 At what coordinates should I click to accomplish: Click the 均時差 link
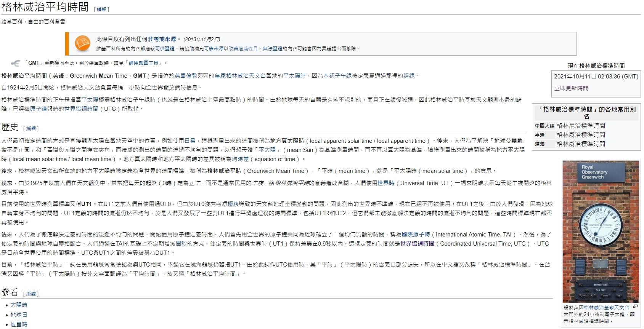240,159
